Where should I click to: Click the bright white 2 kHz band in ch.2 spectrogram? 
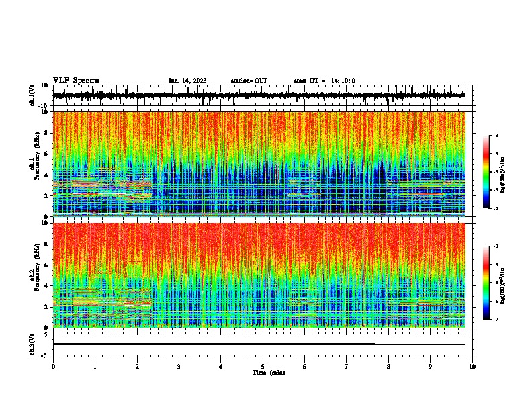click(103, 306)
